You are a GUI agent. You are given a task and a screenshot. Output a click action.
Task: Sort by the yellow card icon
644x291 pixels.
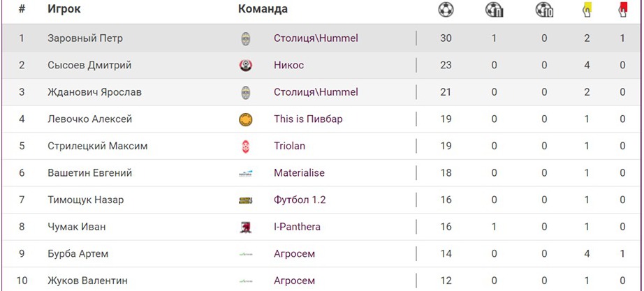[587, 9]
